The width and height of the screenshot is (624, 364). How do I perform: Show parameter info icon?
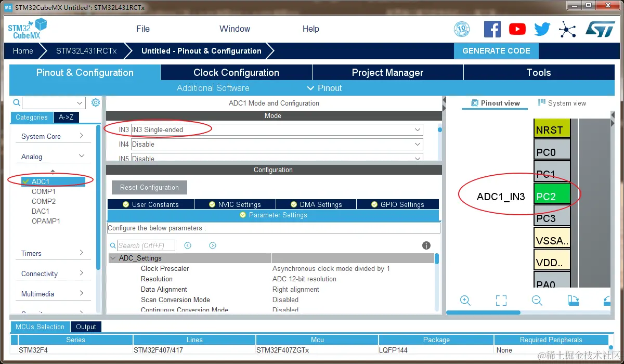(426, 245)
